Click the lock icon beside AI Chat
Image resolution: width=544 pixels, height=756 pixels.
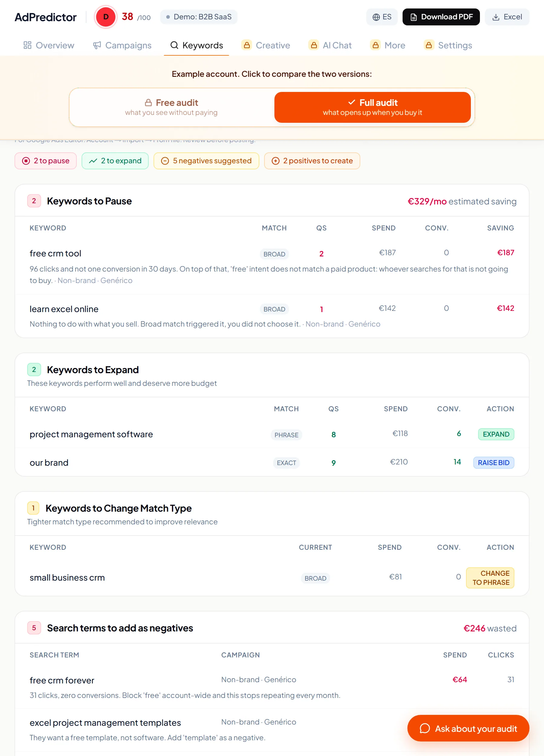pos(314,45)
